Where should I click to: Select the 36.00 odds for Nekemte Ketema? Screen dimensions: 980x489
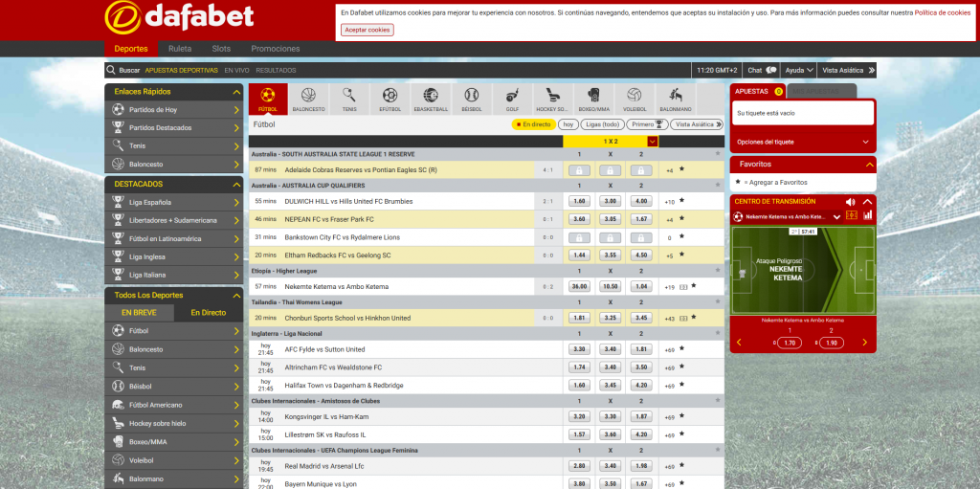click(579, 286)
